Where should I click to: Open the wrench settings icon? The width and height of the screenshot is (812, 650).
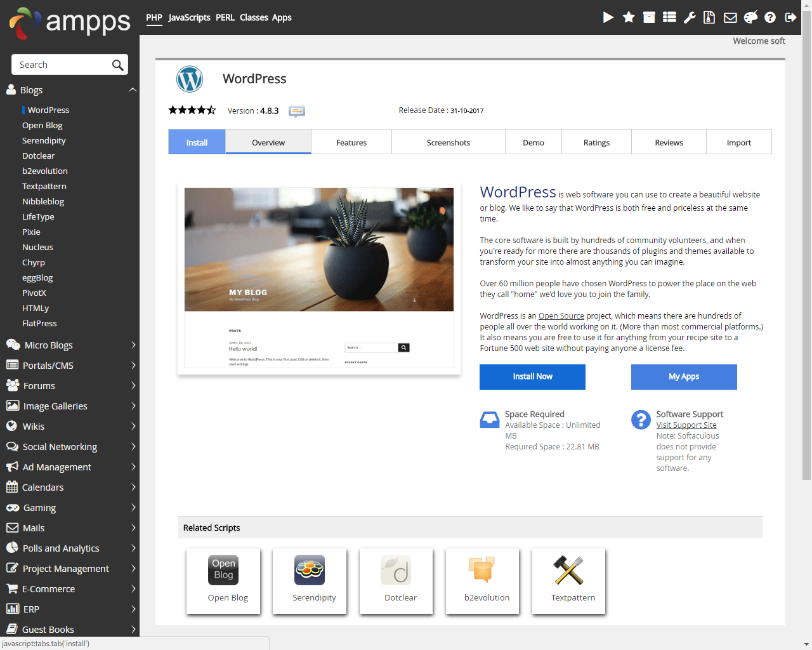[x=690, y=17]
